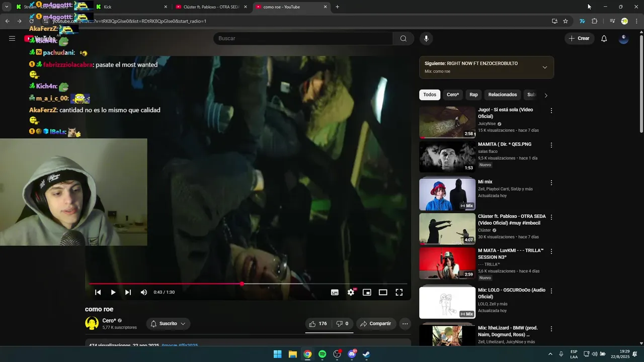
Task: Start voice search with the microphone icon
Action: click(x=426, y=38)
